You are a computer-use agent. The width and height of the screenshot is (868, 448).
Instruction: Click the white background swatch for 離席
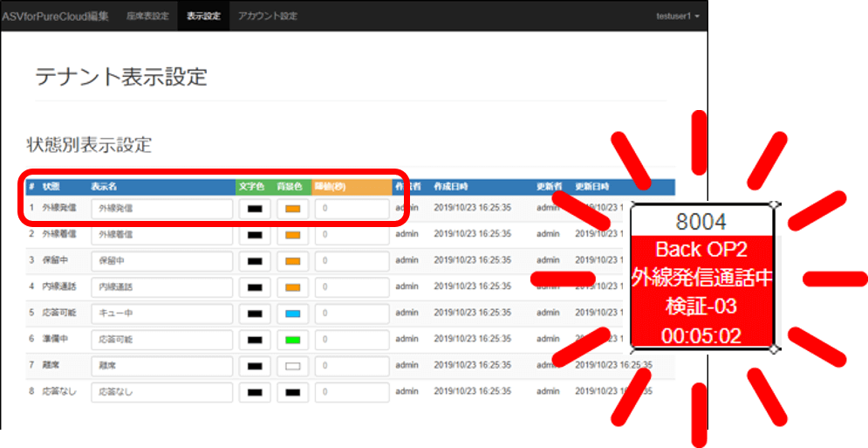coord(292,366)
